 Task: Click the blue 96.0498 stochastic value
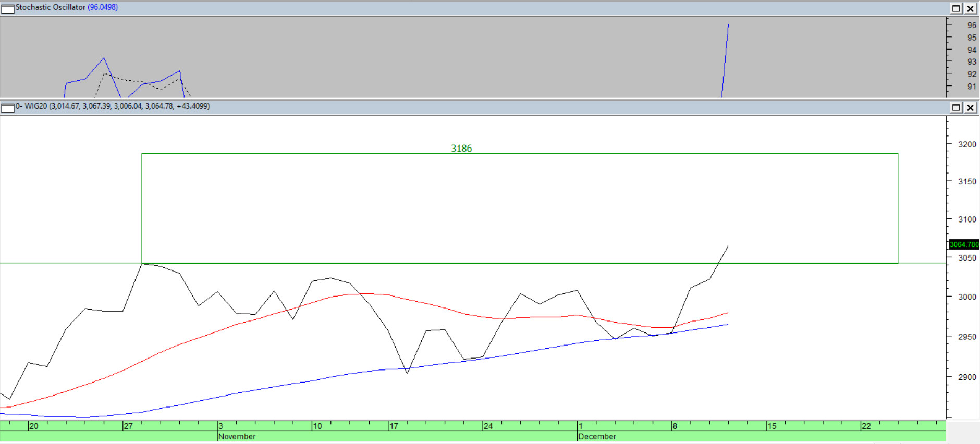coord(103,7)
